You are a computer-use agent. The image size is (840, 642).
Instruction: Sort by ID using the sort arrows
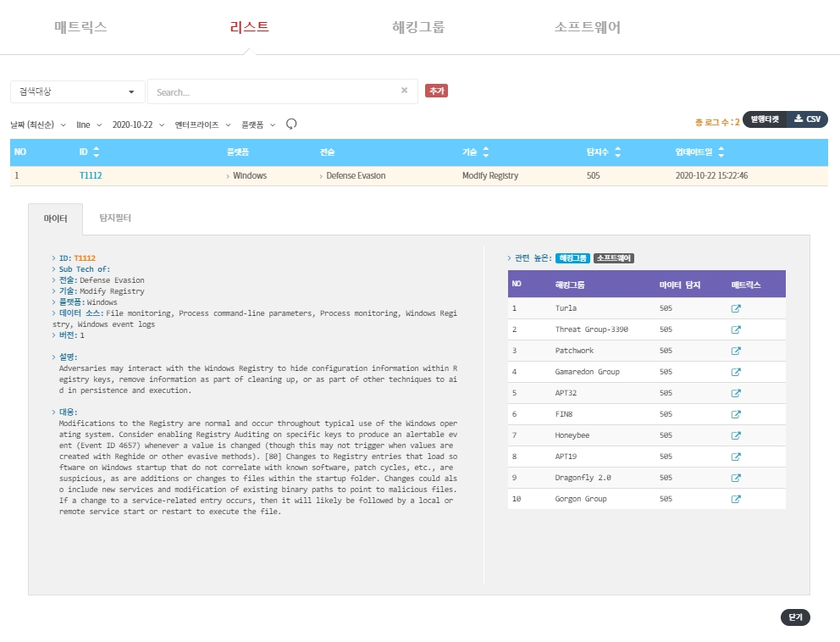click(x=96, y=152)
